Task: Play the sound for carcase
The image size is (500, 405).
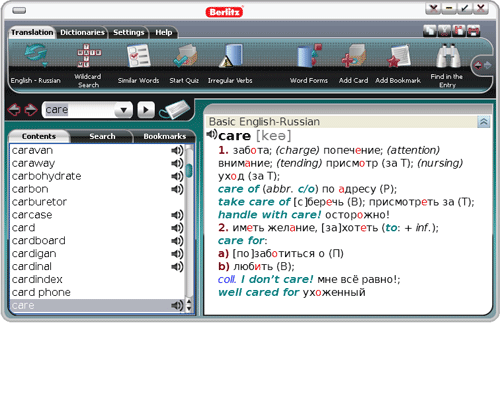Action: tap(177, 215)
